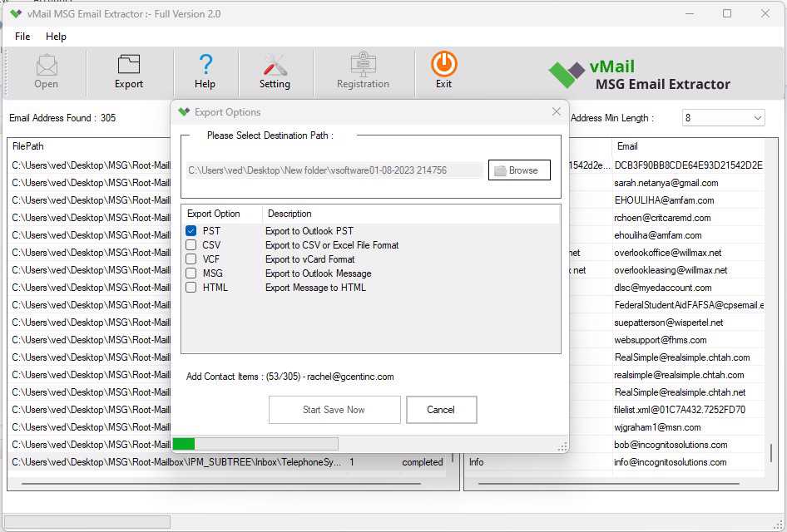
Task: Enable the HTML export checkbox
Action: pyautogui.click(x=191, y=288)
